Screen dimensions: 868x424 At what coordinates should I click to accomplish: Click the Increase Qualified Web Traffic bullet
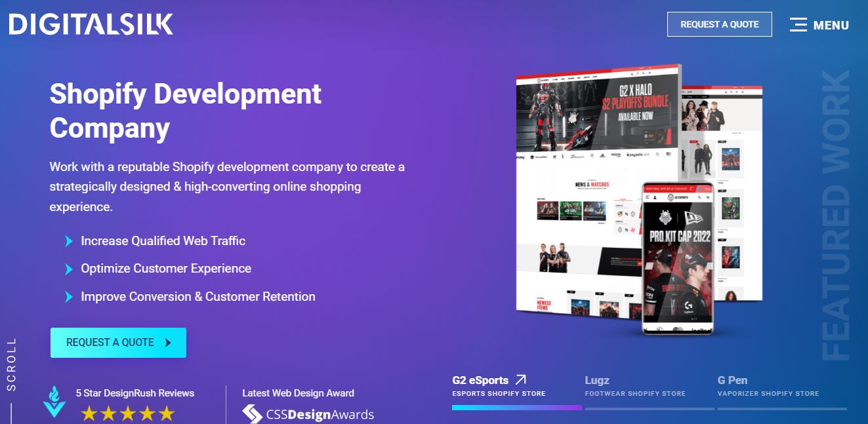[x=155, y=241]
